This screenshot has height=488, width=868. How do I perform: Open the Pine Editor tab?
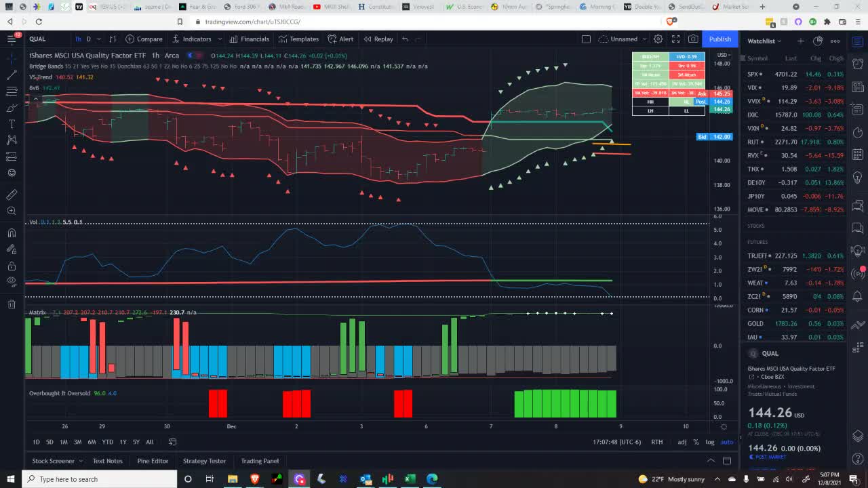pyautogui.click(x=153, y=461)
